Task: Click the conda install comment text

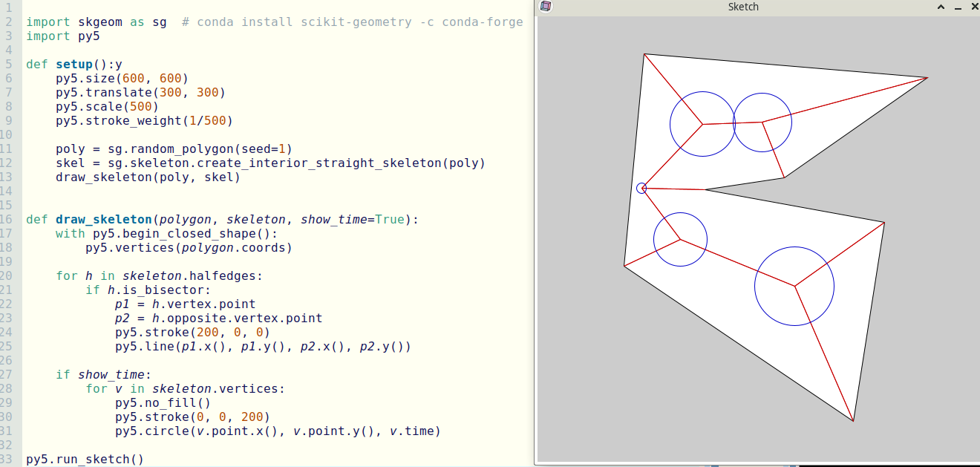Action: pyautogui.click(x=352, y=22)
